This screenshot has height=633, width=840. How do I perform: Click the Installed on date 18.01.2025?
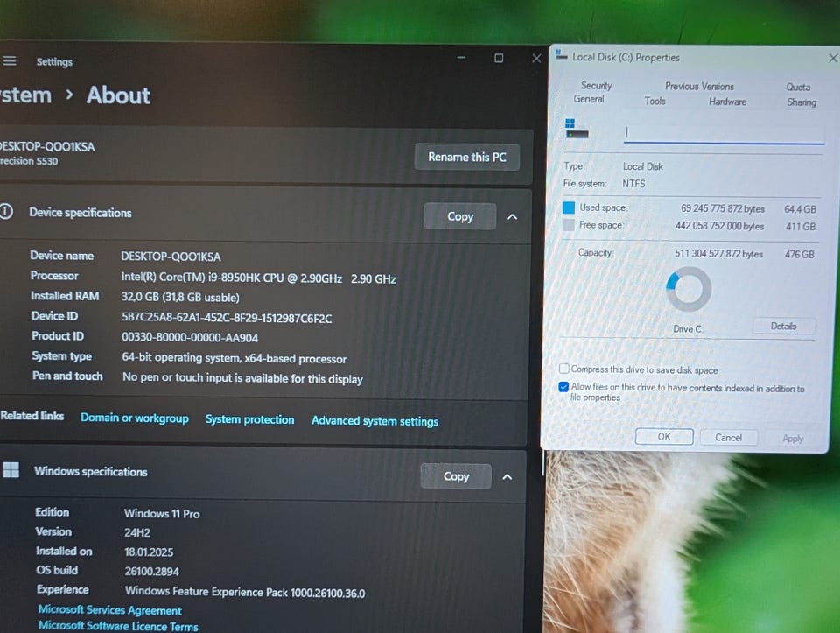[149, 552]
